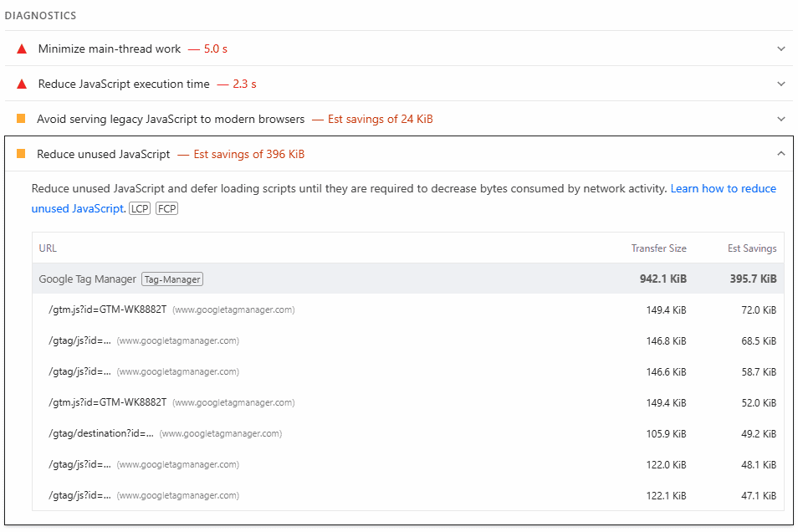
Task: Collapse the Reduce unused JavaScript section chevron
Action: [780, 154]
